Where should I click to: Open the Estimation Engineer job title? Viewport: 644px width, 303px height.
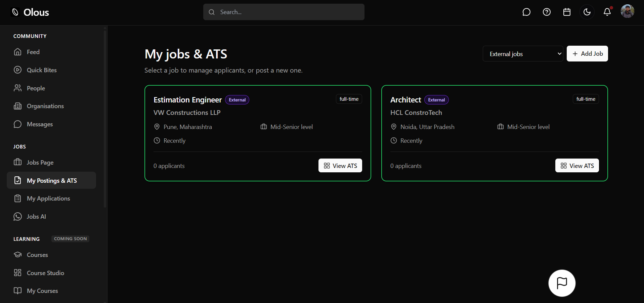(187, 100)
